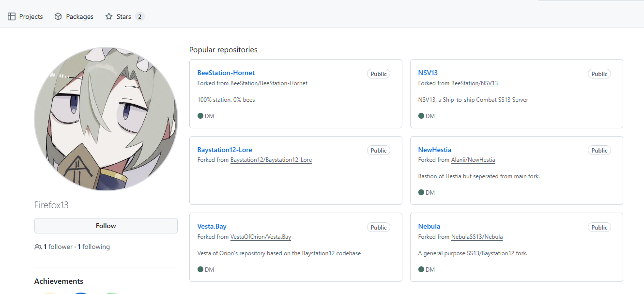Go to the Baystation12-Lore repository

click(x=225, y=150)
